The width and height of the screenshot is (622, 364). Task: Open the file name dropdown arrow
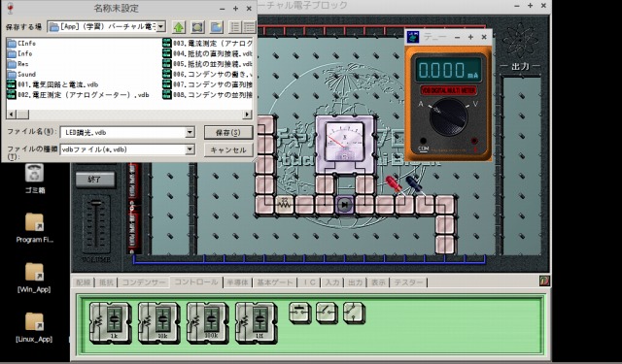coord(190,132)
